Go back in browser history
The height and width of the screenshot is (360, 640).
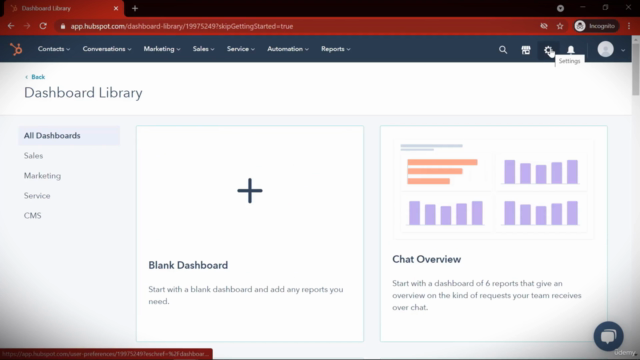[x=11, y=26]
